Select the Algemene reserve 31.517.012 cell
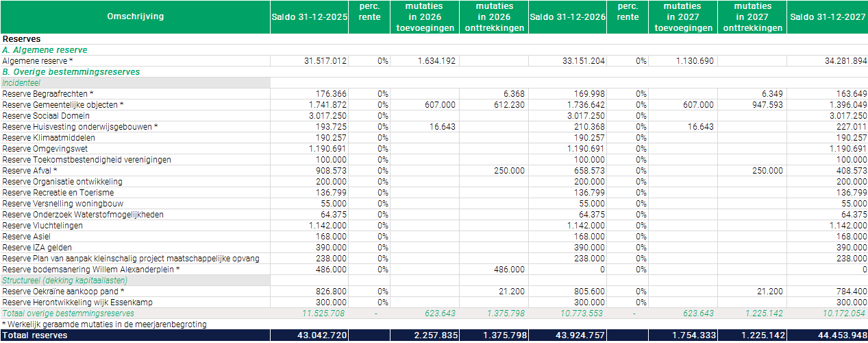Image resolution: width=868 pixels, height=343 pixels. pos(324,61)
